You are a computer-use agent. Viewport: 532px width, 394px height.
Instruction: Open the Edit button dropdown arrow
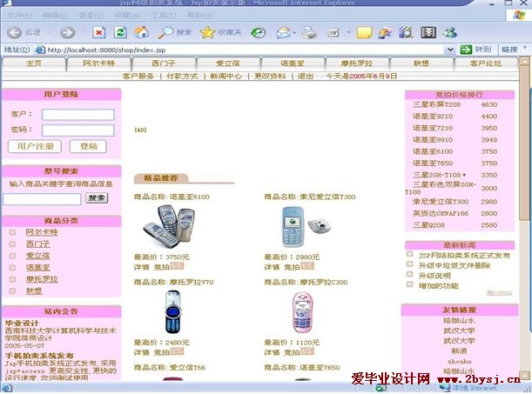[x=348, y=33]
